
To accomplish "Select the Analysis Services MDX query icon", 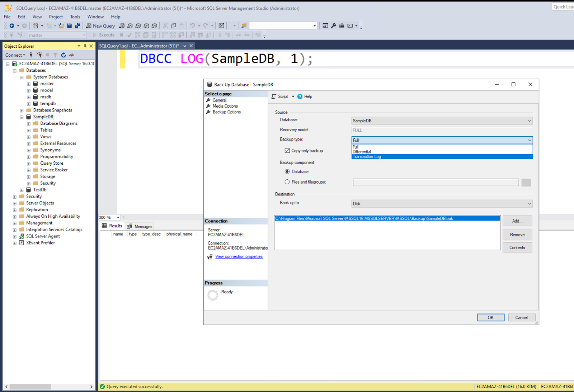I will coord(130,25).
